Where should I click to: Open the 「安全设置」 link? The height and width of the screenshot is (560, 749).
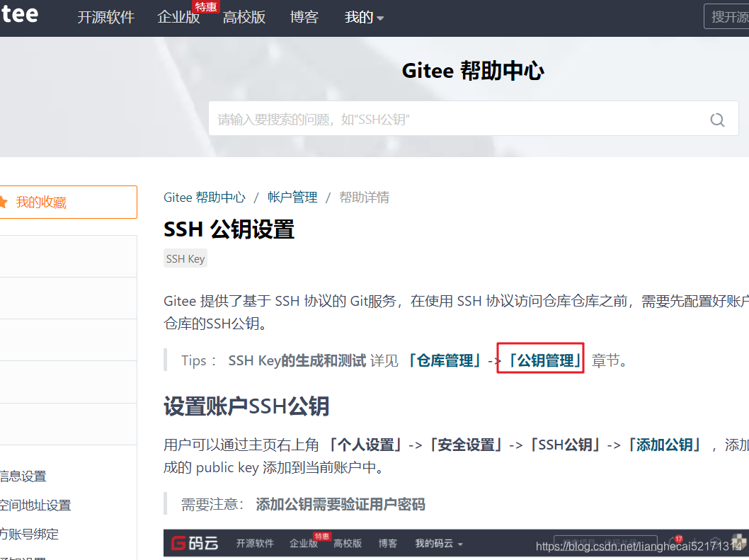tap(465, 445)
